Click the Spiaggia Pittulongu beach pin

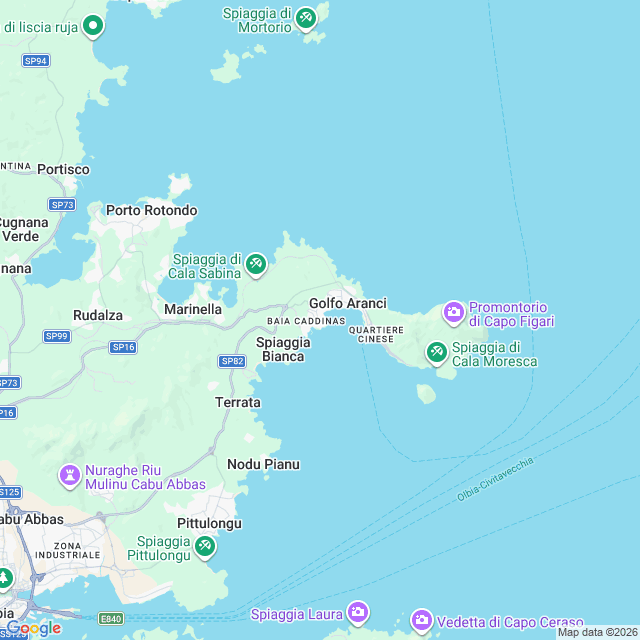click(x=205, y=548)
